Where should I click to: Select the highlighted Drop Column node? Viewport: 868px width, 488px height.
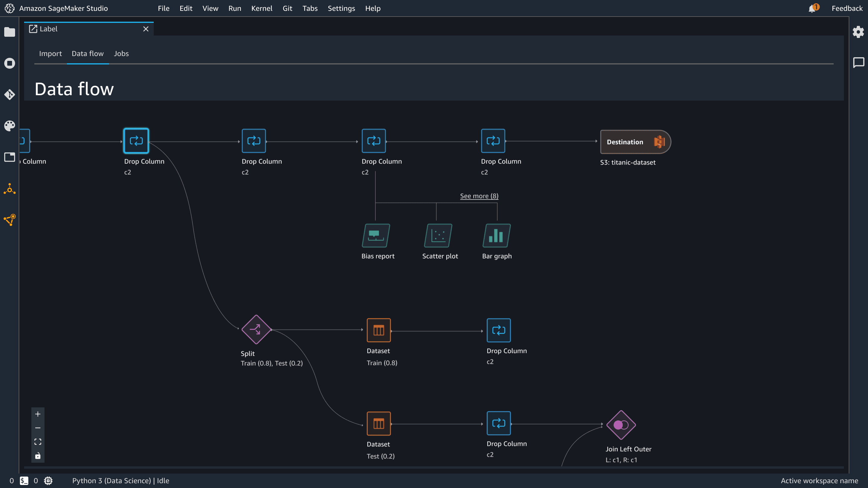136,141
